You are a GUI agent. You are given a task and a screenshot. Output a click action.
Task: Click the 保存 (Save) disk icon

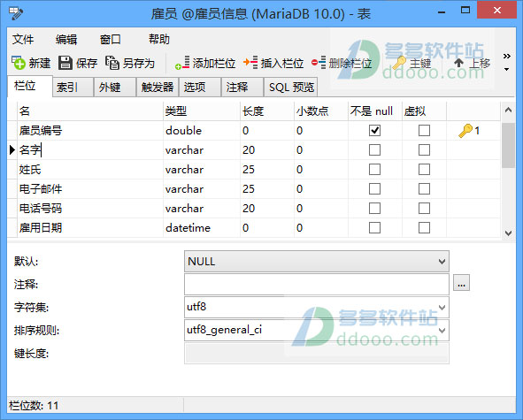coord(65,63)
